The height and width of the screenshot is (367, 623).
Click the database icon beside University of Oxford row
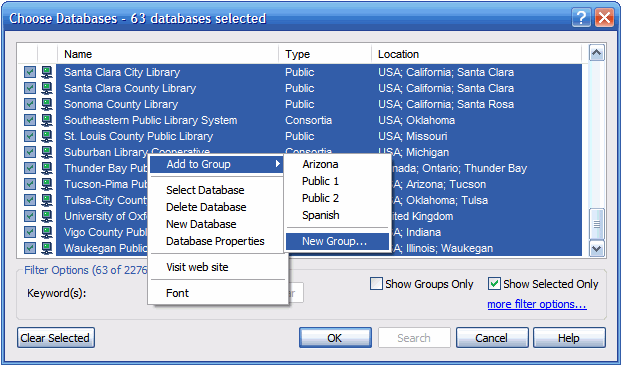[x=47, y=216]
